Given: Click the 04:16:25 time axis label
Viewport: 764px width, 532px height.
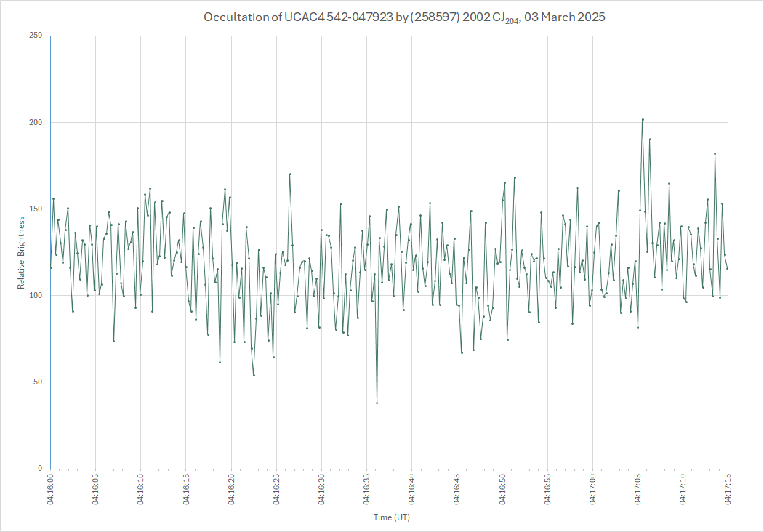Looking at the screenshot, I should pyautogui.click(x=276, y=489).
